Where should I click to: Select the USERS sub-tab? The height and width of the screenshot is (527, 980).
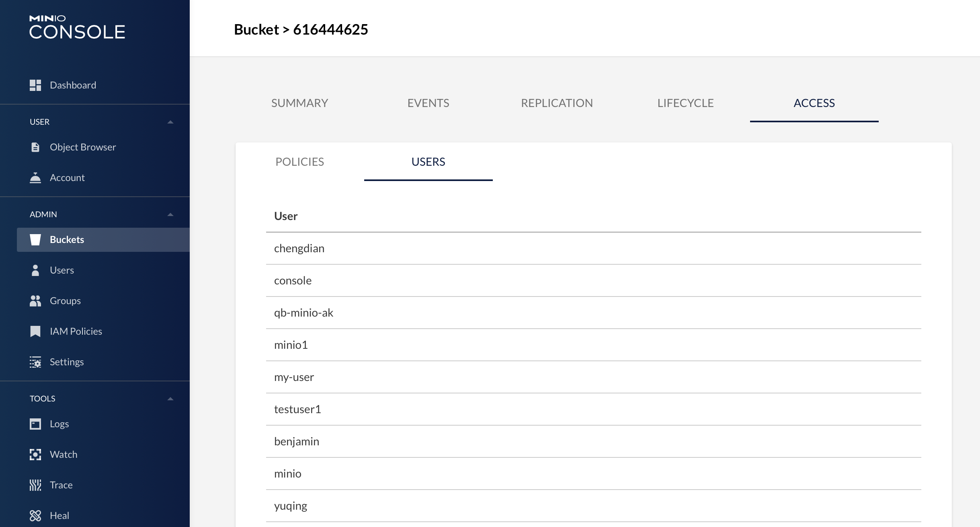tap(428, 162)
